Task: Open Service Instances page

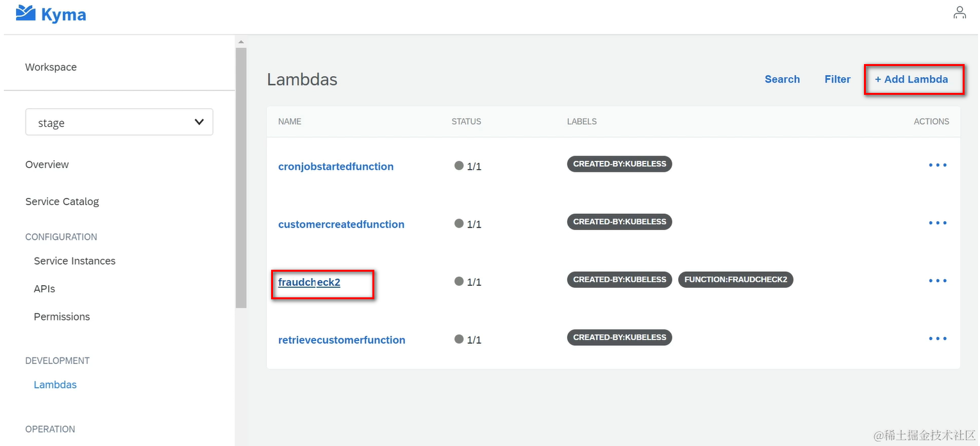Action: (74, 261)
